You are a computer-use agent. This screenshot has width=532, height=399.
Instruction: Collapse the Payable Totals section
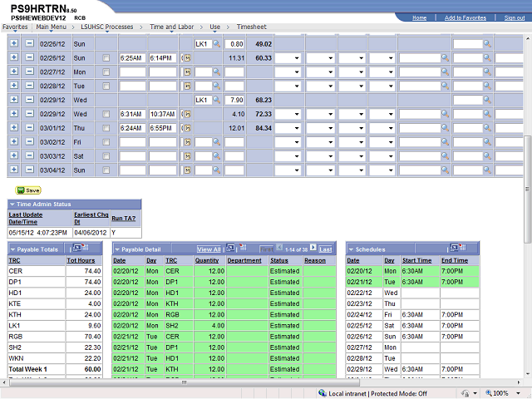12,249
